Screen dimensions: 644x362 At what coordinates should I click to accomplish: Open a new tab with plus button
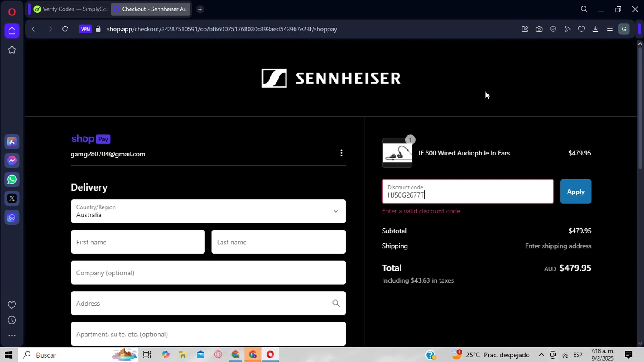200,9
